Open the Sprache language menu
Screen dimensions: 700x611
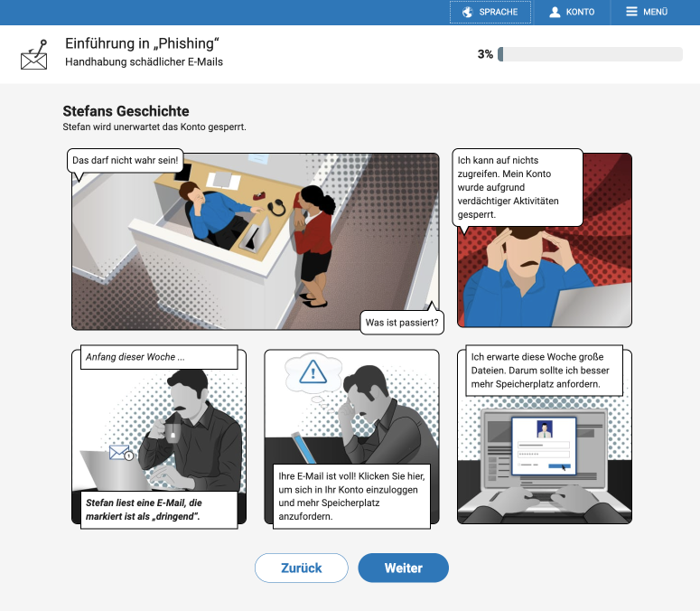coord(490,13)
